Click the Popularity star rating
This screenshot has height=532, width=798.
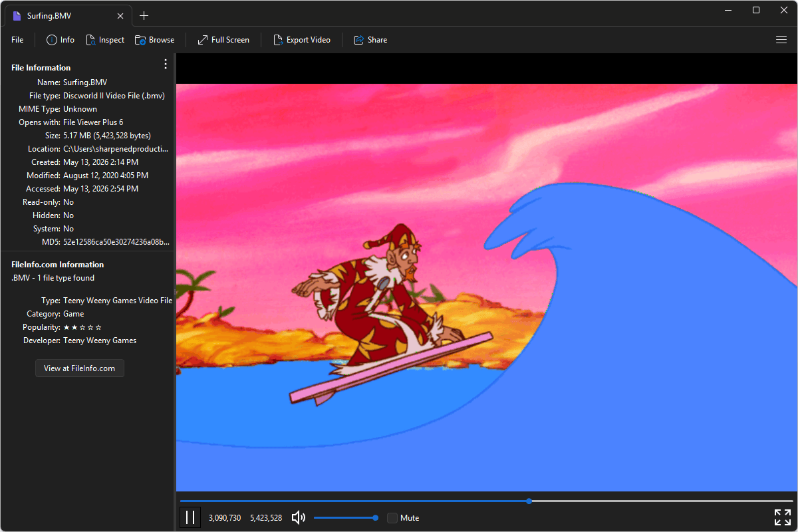[x=82, y=327]
